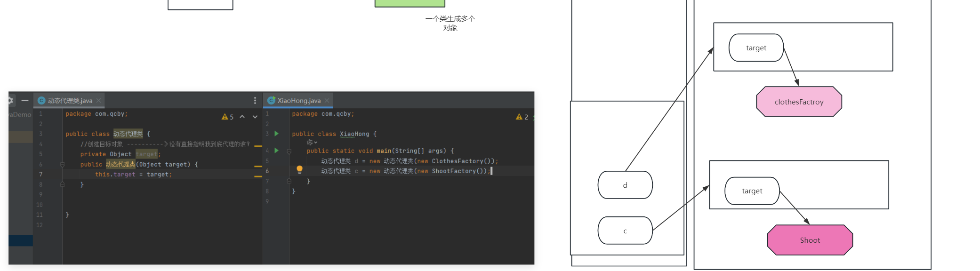Viewport: 980px width, 271px height.
Task: Jump to warning stripe mark near line 6
Action: [x=258, y=167]
